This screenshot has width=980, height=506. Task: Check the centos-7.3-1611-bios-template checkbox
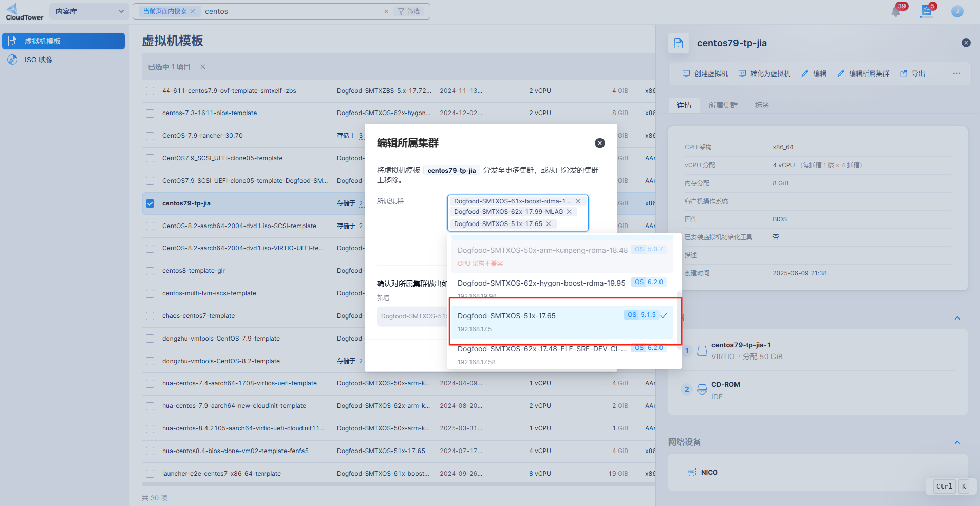pos(150,113)
